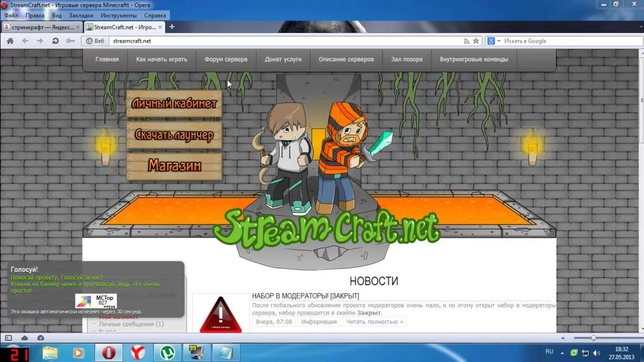The width and height of the screenshot is (644, 362).
Task: Click the Скачать лаунчер wooden sign
Action: (x=174, y=135)
